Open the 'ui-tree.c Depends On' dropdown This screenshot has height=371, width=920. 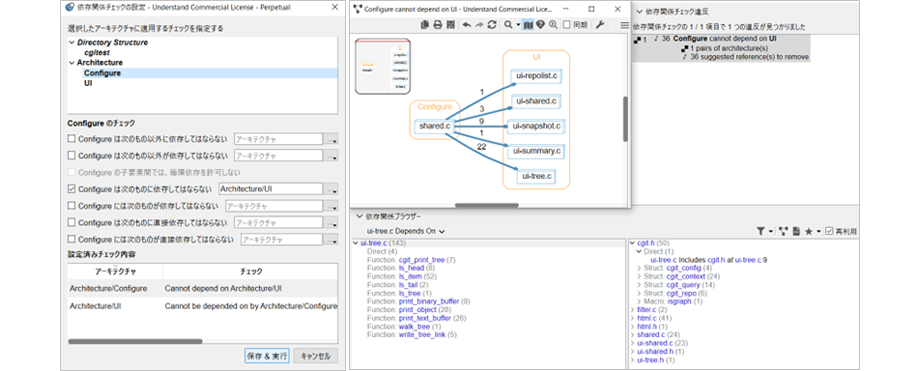(405, 231)
